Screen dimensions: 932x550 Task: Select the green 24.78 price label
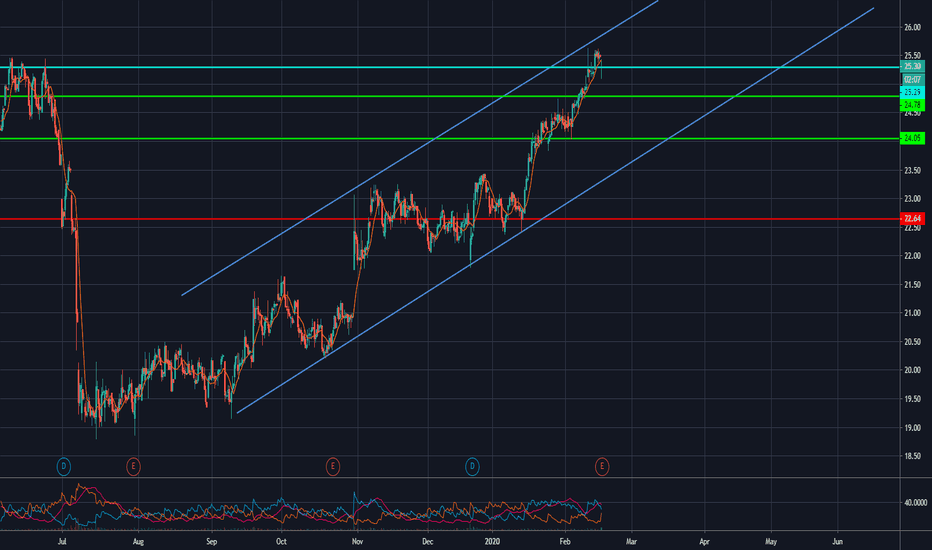point(912,105)
